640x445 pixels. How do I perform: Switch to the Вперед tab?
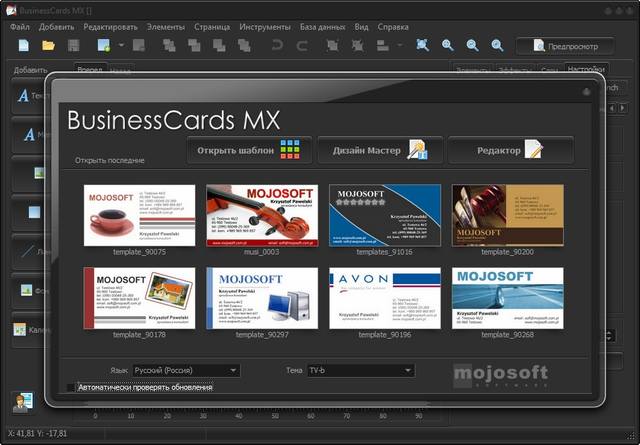pyautogui.click(x=90, y=68)
